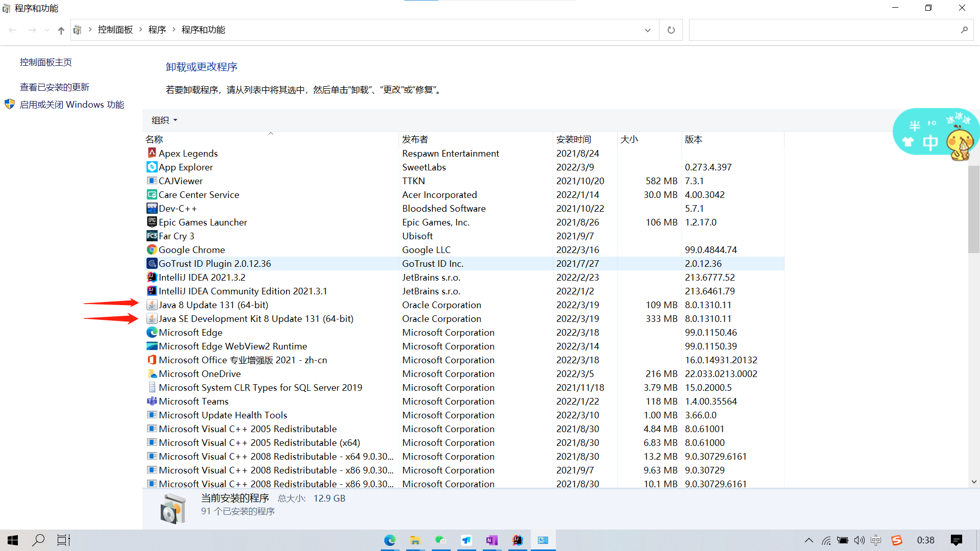Select Microsoft Visual C++ 2005 Redistributable (x64)
Image resolution: width=980 pixels, height=551 pixels.
tap(463, 442)
